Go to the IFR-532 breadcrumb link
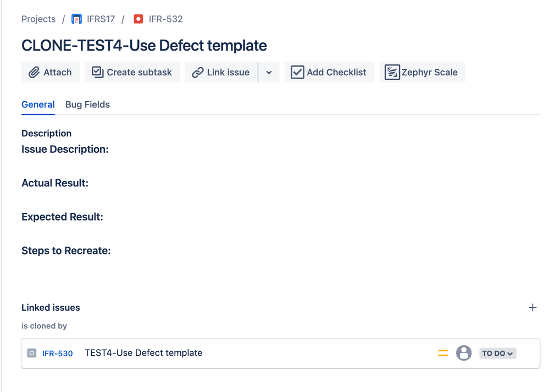This screenshot has width=549, height=392. (165, 19)
